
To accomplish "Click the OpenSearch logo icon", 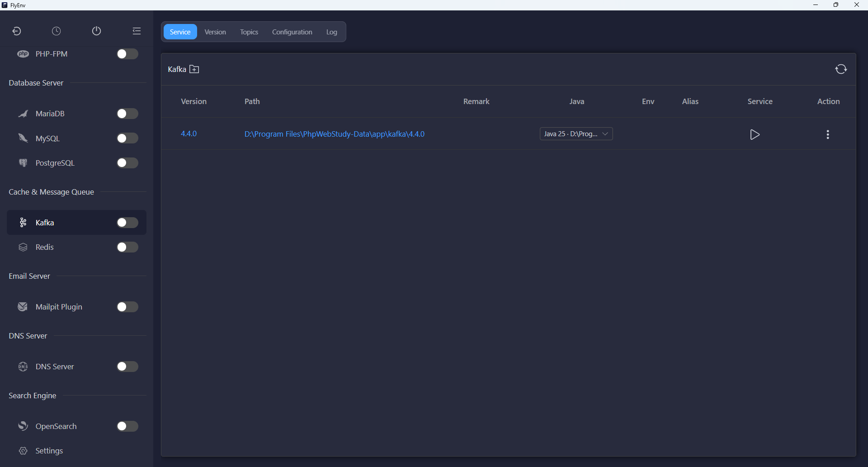I will tap(23, 426).
